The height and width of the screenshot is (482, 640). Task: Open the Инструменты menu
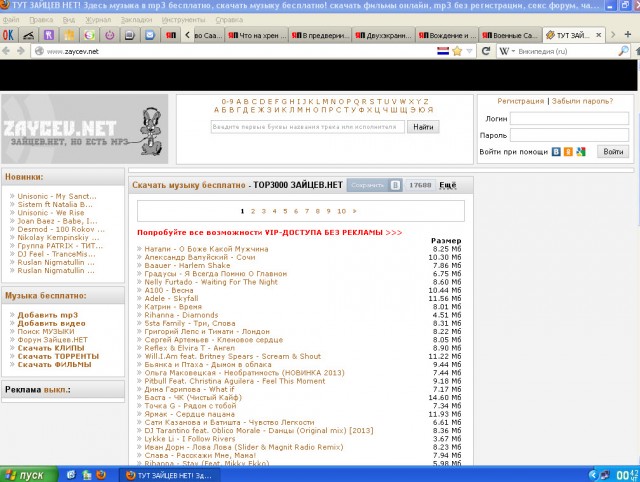[x=183, y=20]
